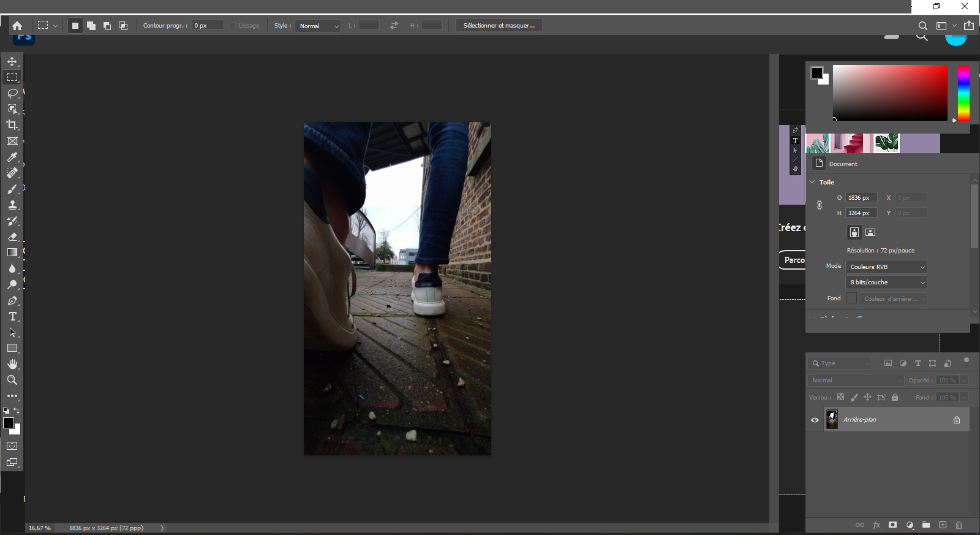Set canvas to landscape orientation
Viewport: 980px width, 535px height.
point(870,232)
